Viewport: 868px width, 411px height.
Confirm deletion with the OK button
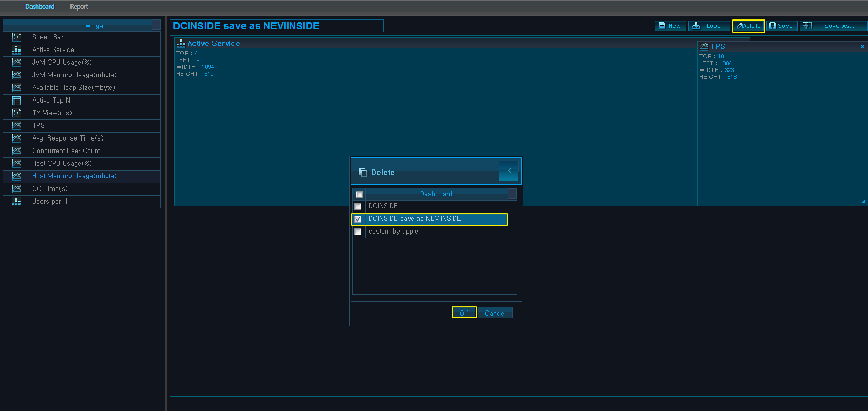(x=464, y=313)
